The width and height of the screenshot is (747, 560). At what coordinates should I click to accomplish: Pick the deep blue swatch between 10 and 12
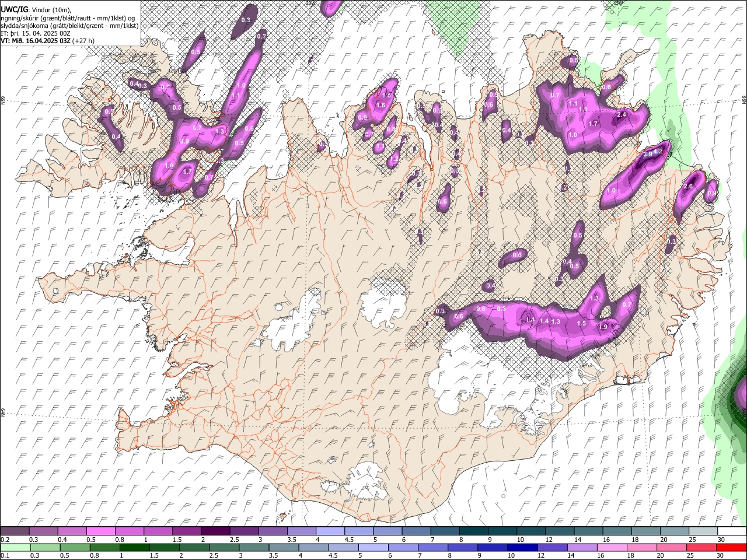522,547
